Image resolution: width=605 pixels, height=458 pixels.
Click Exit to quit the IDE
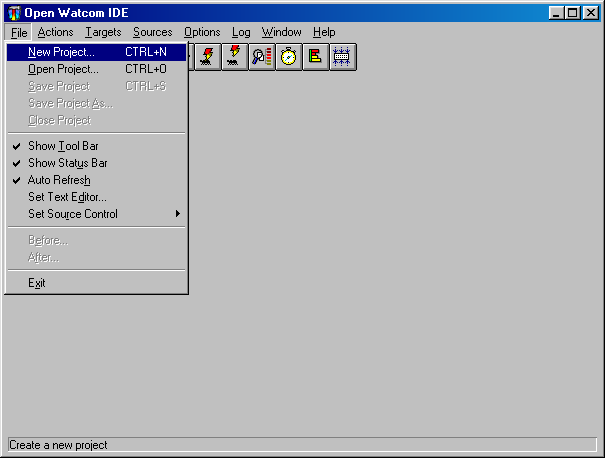point(37,283)
